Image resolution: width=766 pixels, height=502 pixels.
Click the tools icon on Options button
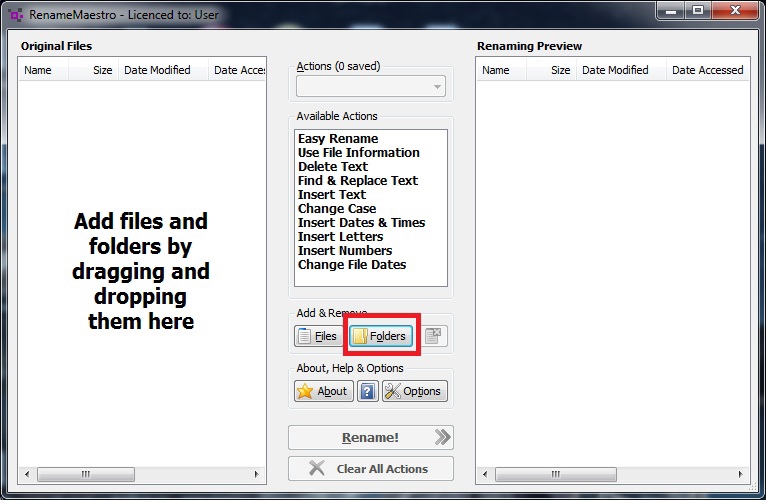pos(392,391)
